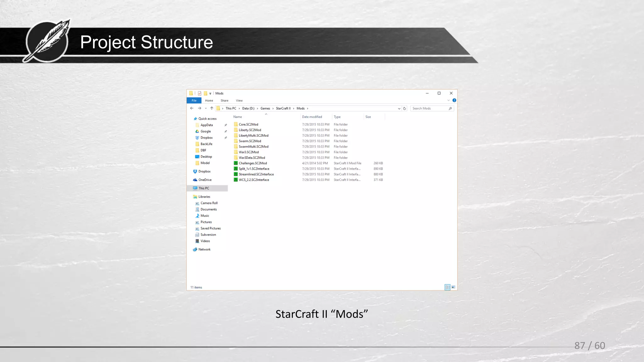Open the Saved Pictures library
The height and width of the screenshot is (362, 644).
211,228
